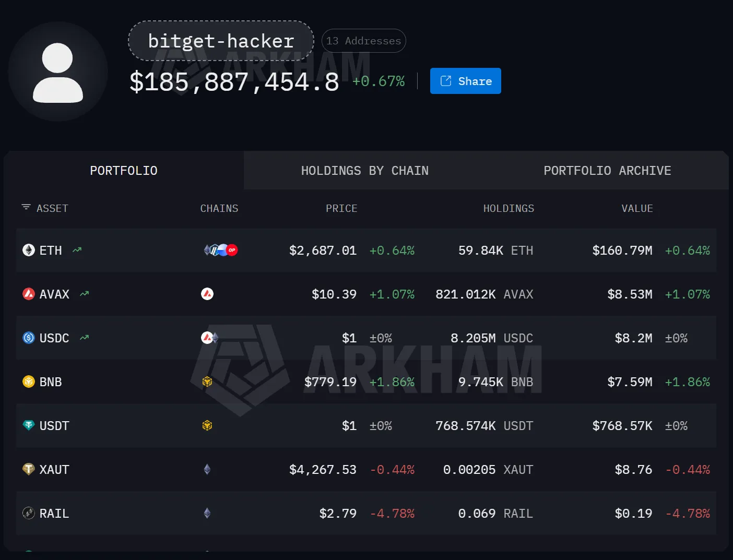The width and height of the screenshot is (733, 560).
Task: Click the BNB value $7.59M
Action: click(630, 382)
